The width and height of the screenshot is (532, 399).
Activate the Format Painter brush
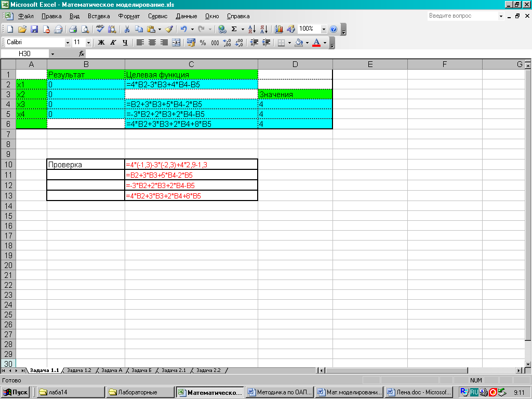[169, 29]
